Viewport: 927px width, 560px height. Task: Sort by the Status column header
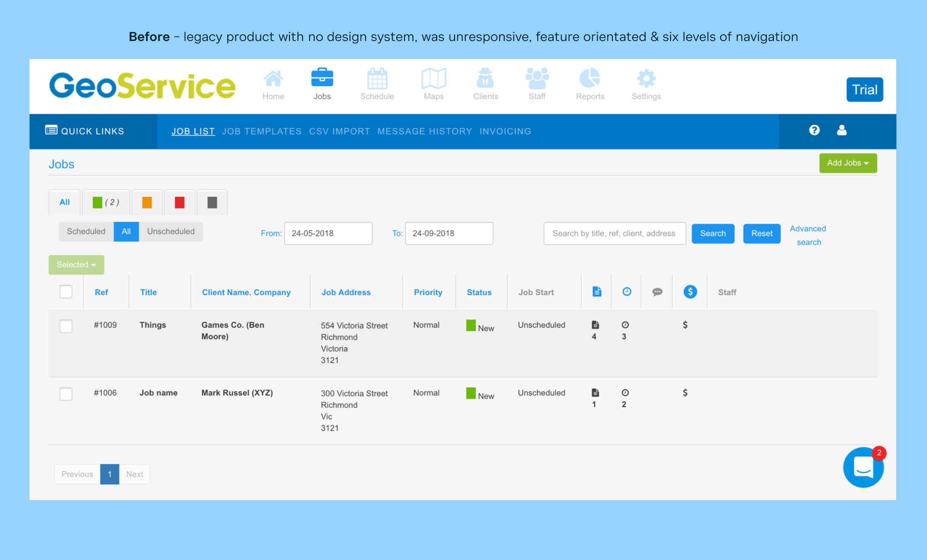(479, 292)
